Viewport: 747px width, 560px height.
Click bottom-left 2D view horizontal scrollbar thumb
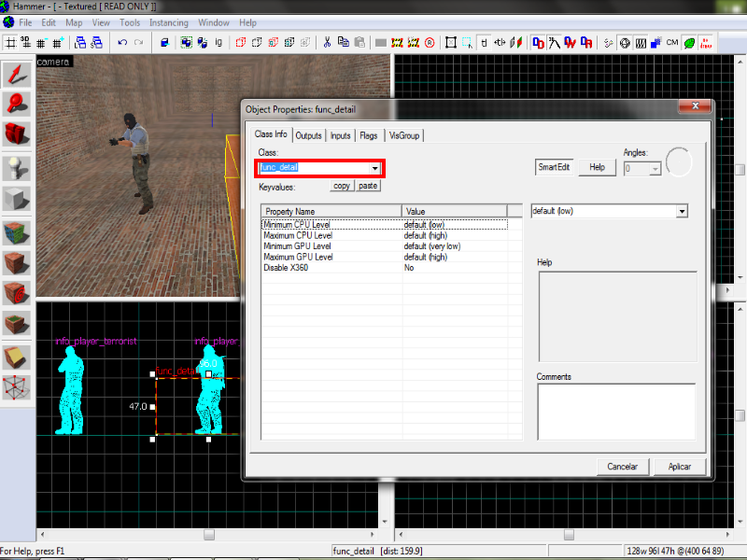click(x=209, y=535)
